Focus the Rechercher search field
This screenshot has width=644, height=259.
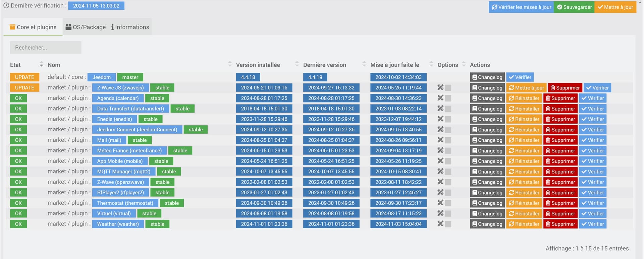[46, 48]
